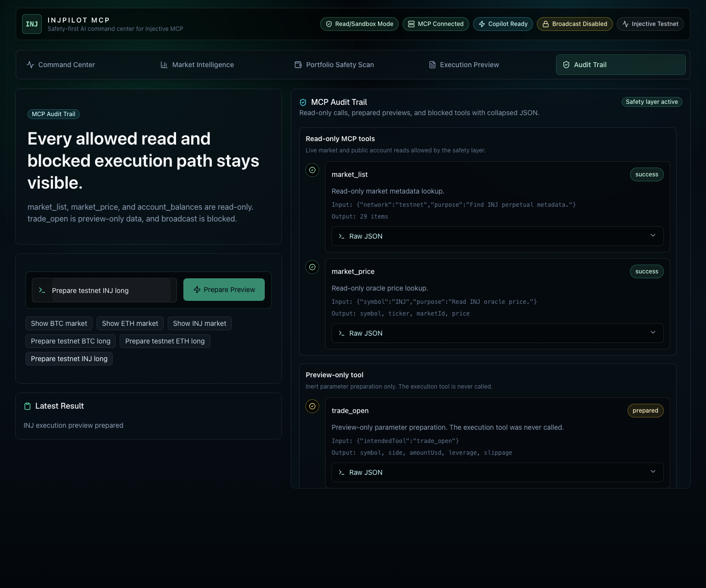Click the Portfolio Safety Scan wallet icon

pyautogui.click(x=298, y=65)
